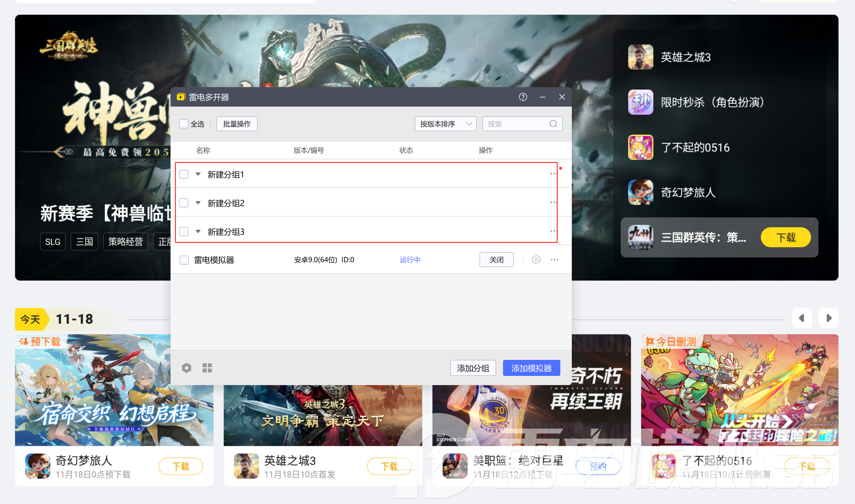
Task: Check the checkbox next to 雷电模拟器
Action: 184,260
